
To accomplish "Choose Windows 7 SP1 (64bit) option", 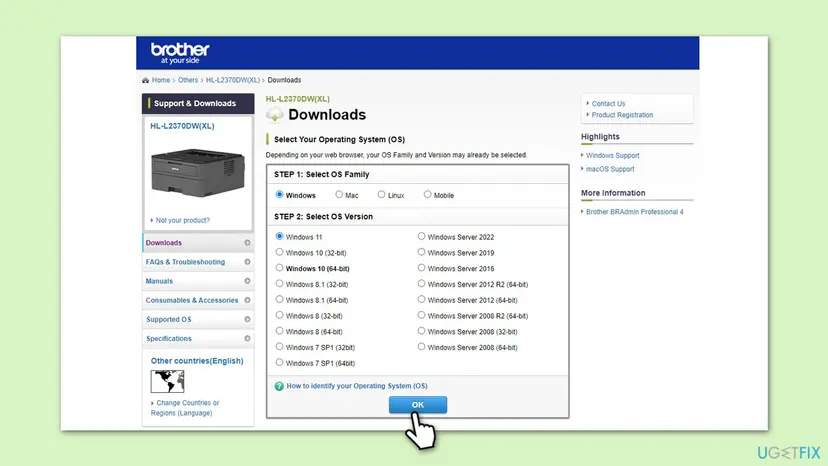I will coord(279,363).
